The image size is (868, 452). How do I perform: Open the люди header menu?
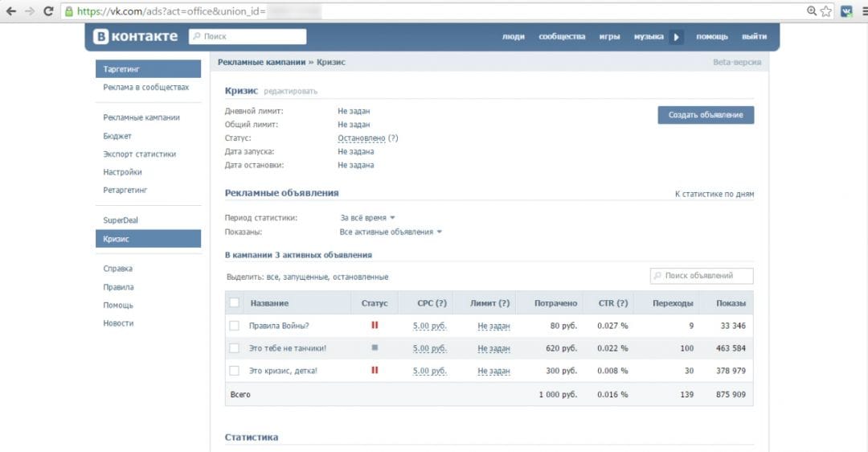point(513,36)
